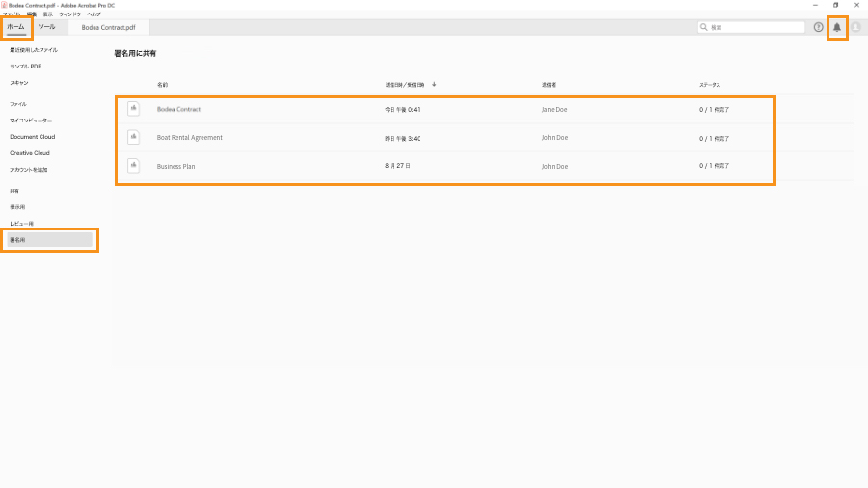868x488 pixels.
Task: Click status 0/1 件完了 for Bodea Contract
Action: (714, 110)
